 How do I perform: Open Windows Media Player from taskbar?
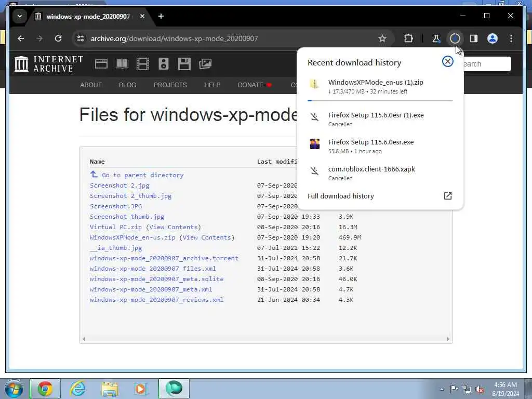[140, 389]
